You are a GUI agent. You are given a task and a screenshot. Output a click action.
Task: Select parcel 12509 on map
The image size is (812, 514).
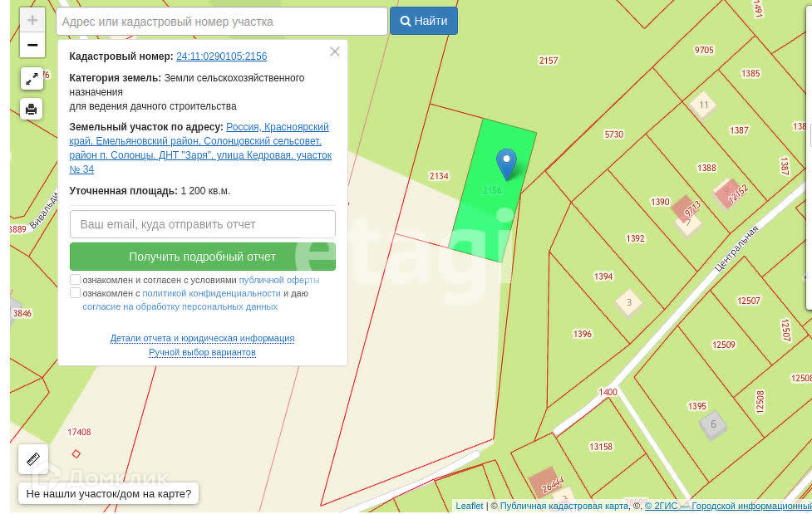tap(723, 345)
